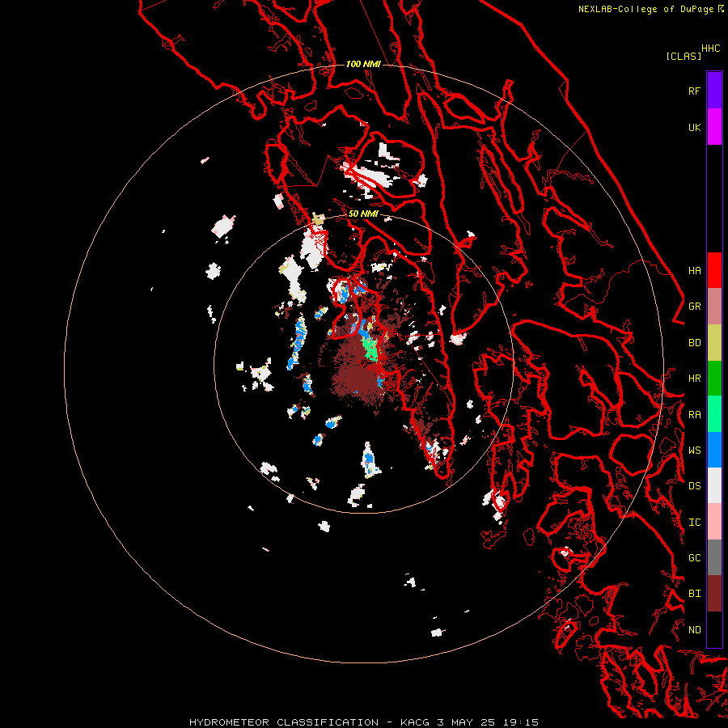Viewport: 728px width, 728px height.
Task: Select the gray GC legend swatch
Action: coord(714,557)
